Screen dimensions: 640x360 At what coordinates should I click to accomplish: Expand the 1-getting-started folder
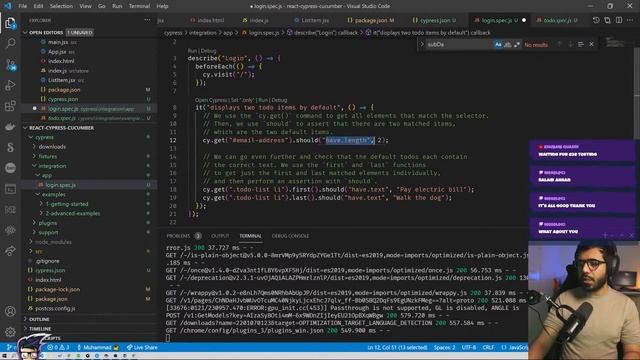coord(41,204)
